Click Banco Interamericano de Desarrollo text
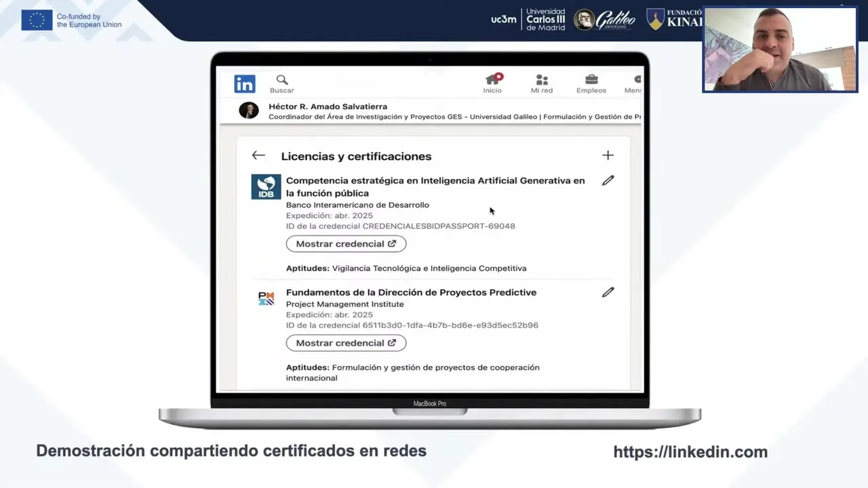Viewport: 868px width, 488px height. click(357, 205)
